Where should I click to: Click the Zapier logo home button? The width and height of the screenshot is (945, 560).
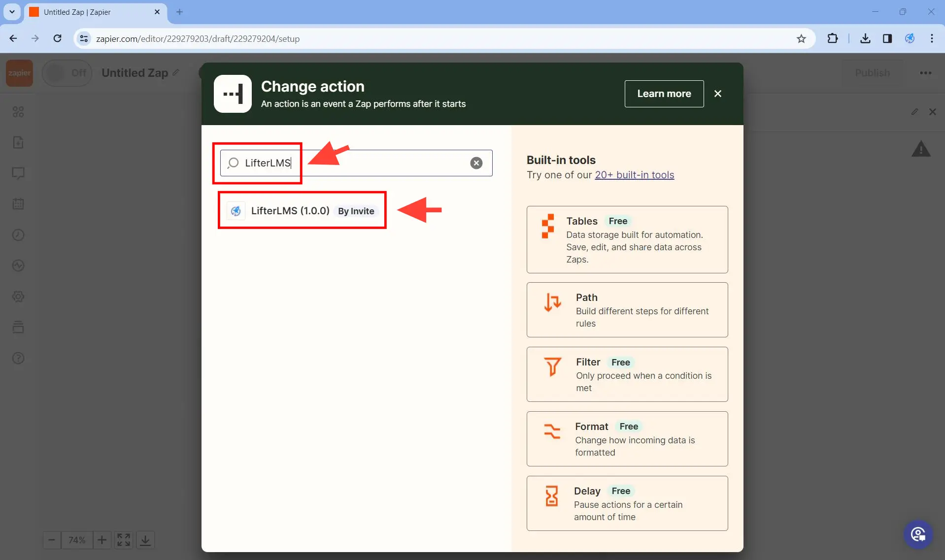coord(19,73)
